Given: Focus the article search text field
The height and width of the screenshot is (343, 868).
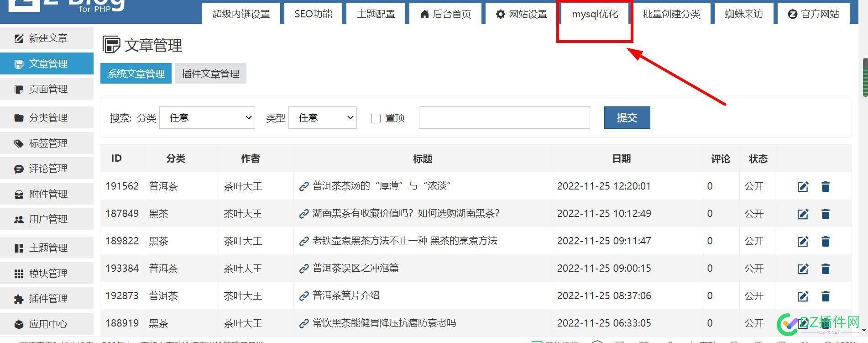Looking at the screenshot, I should click(x=504, y=118).
